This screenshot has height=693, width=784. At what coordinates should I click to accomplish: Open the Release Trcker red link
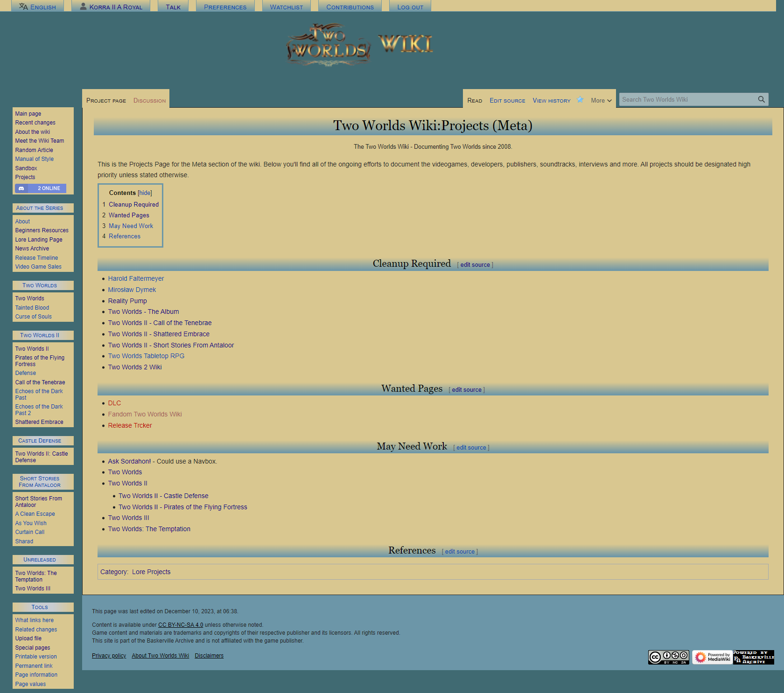(x=130, y=425)
